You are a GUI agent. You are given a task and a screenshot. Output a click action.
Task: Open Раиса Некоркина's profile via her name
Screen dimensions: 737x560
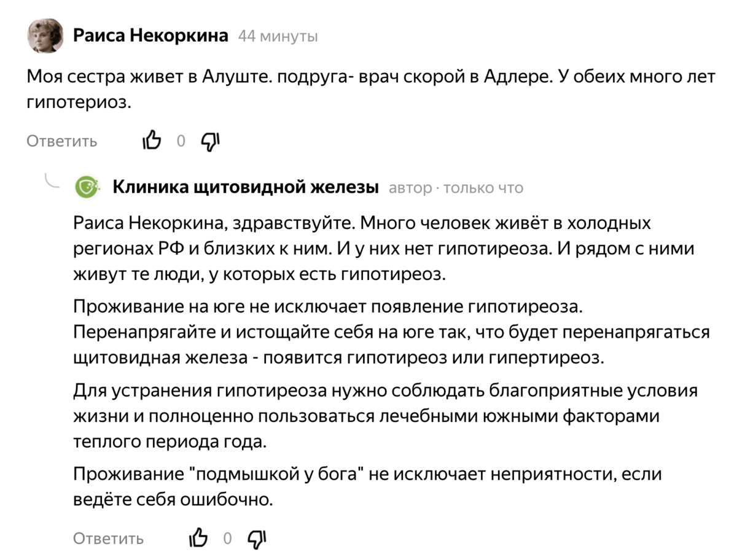[150, 36]
